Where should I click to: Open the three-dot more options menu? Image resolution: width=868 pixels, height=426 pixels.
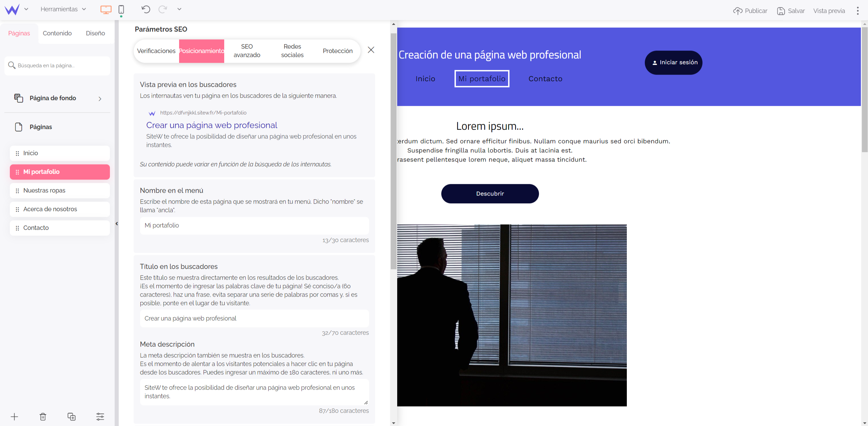[x=857, y=11]
